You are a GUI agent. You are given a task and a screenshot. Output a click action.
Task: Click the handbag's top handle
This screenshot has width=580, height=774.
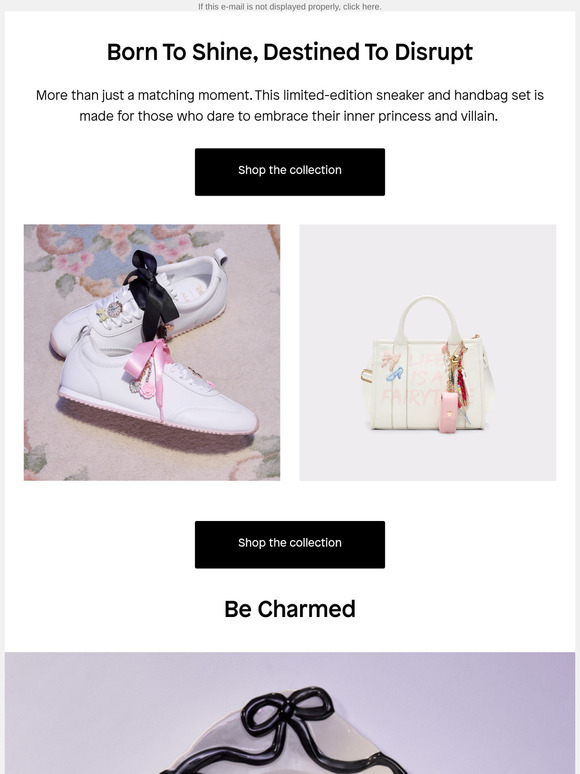click(x=428, y=316)
